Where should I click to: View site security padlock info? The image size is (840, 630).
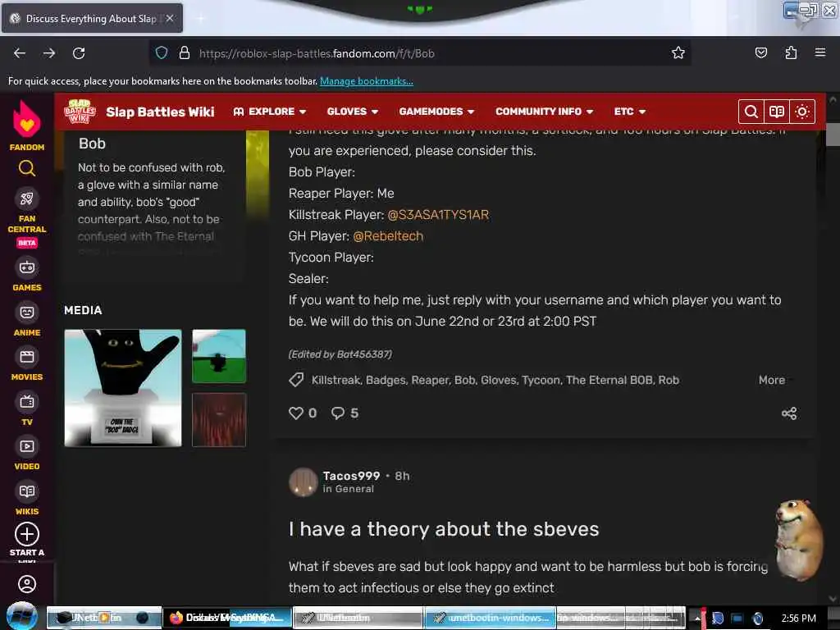tap(185, 52)
